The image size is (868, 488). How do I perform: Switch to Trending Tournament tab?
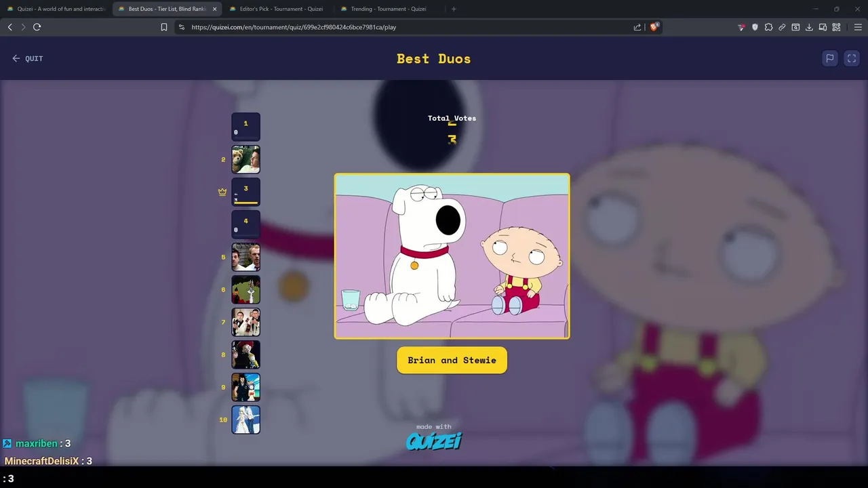(389, 9)
